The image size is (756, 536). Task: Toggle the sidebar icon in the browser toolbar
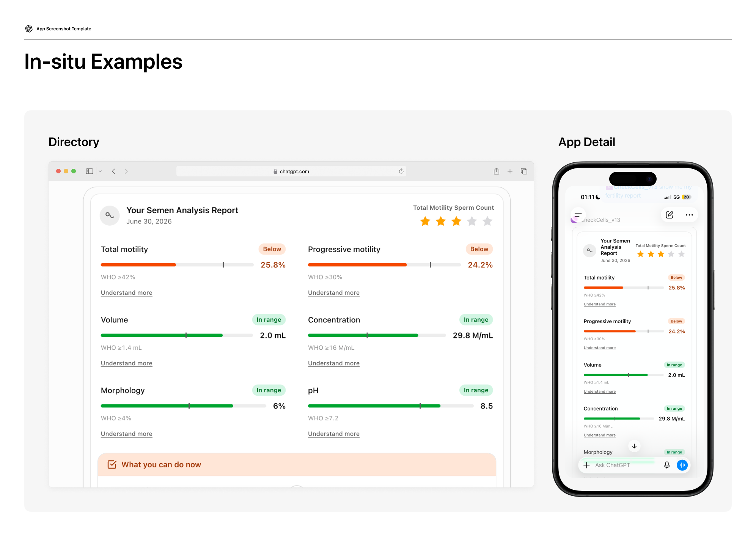click(x=90, y=171)
